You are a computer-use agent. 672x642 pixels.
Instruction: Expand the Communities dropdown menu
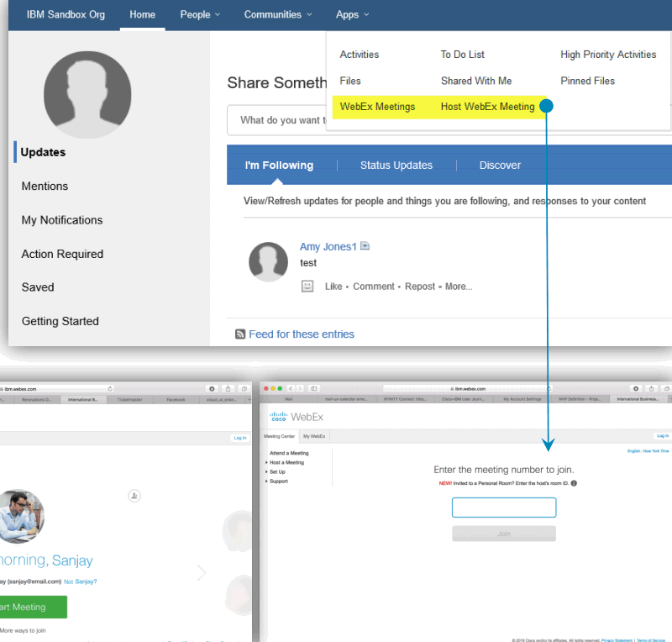[278, 14]
